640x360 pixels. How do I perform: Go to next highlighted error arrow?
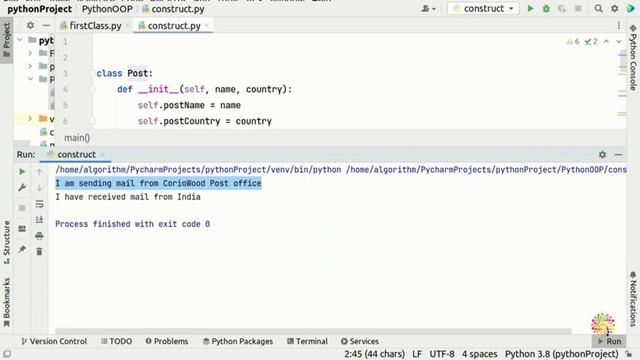tap(619, 42)
